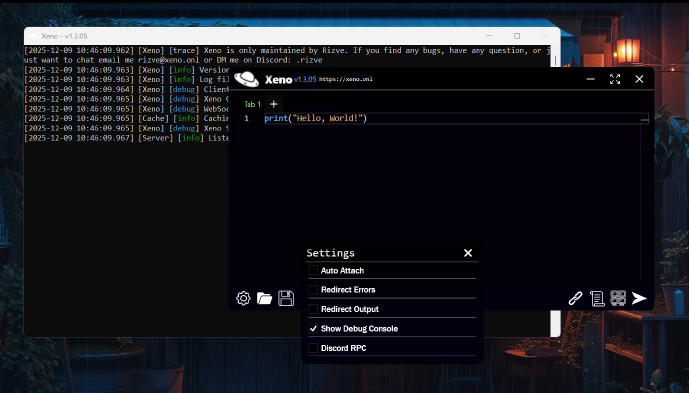This screenshot has width=689, height=393.
Task: Enable Auto Attach checkbox
Action: pos(313,270)
